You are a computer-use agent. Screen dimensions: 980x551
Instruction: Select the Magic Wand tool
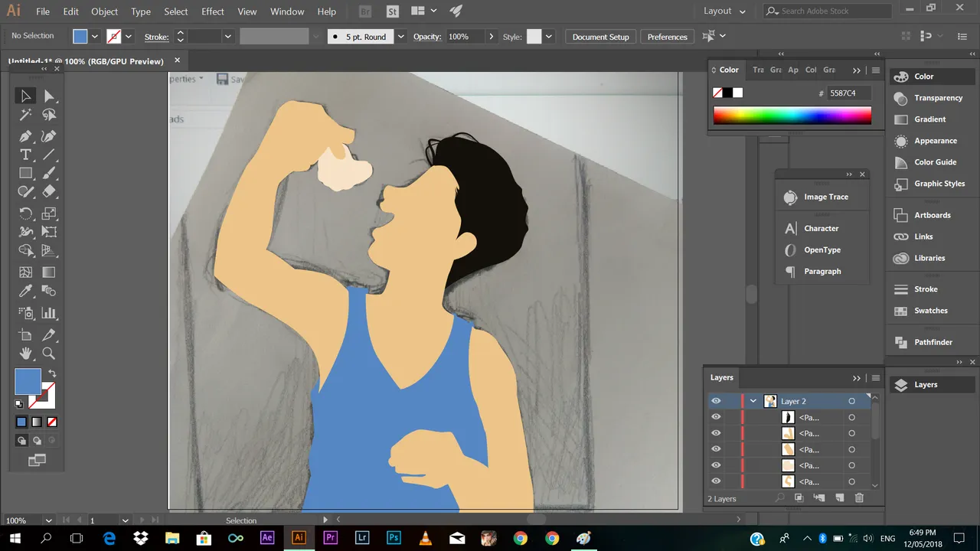[25, 115]
